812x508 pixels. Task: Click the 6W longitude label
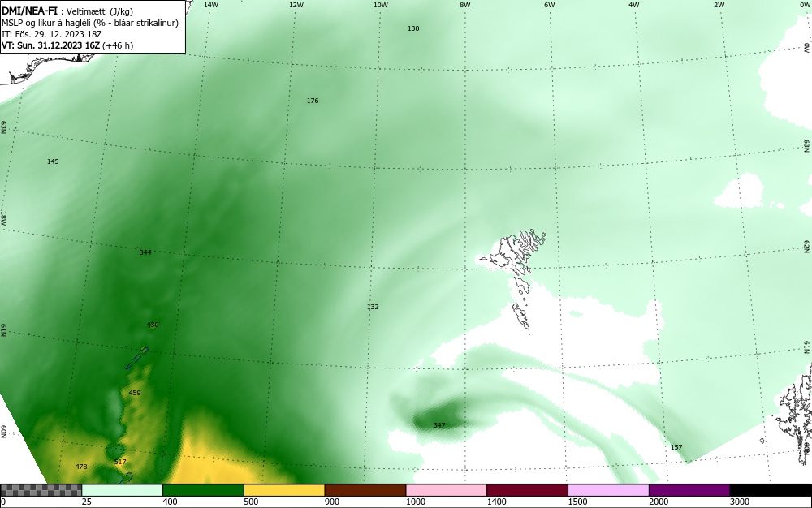point(550,5)
